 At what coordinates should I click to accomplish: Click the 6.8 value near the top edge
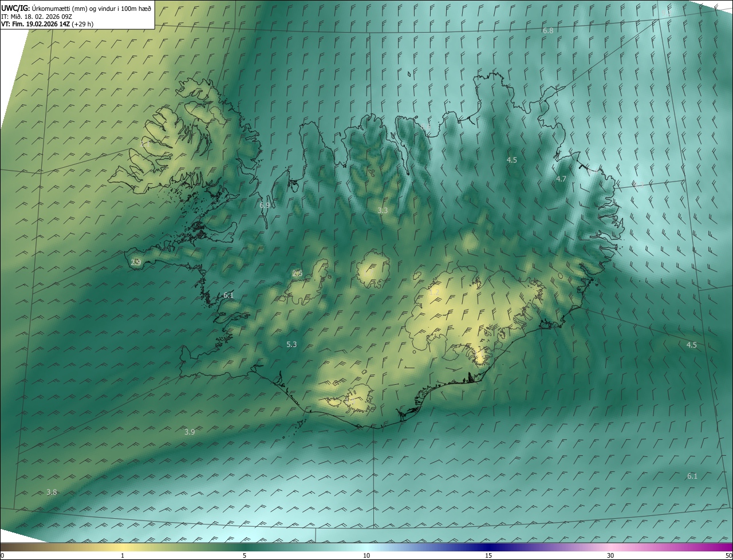(x=548, y=30)
